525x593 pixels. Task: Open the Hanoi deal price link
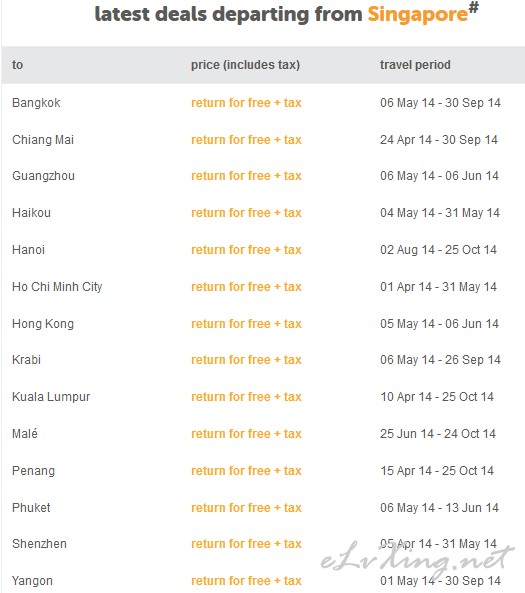pyautogui.click(x=246, y=250)
